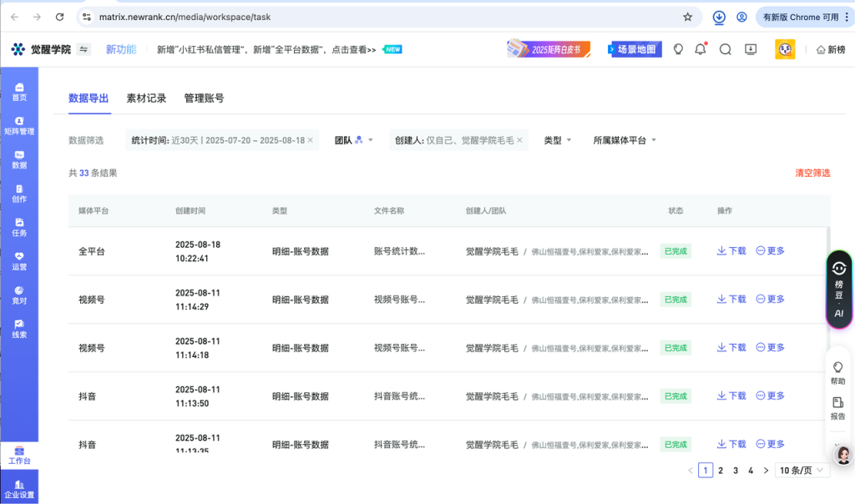Click file name 账号统计数... in first row
This screenshot has width=855, height=504.
(x=399, y=251)
